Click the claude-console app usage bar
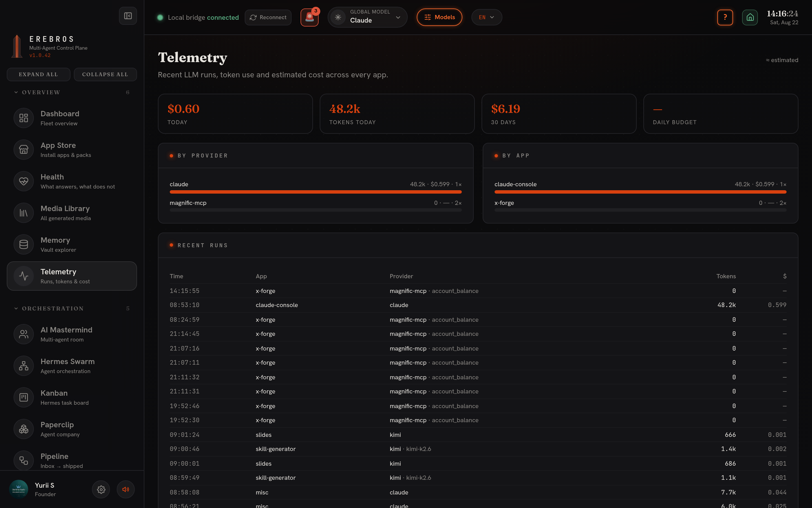The height and width of the screenshot is (508, 812). click(640, 192)
